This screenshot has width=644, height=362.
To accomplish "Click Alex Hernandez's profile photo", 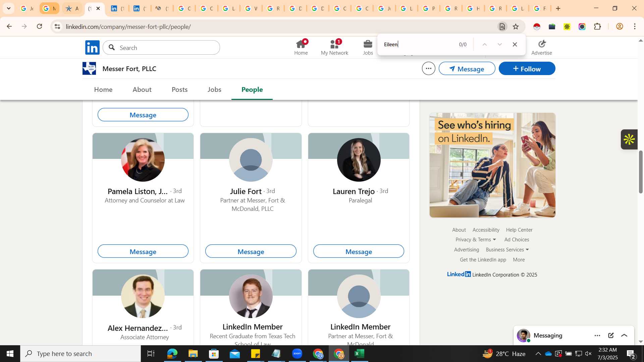I will tap(143, 296).
